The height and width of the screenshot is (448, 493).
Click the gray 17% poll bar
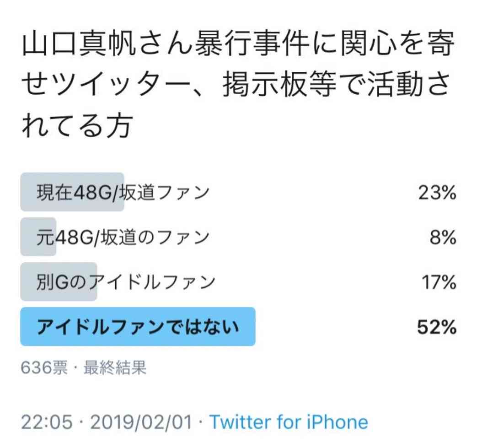[x=59, y=282]
